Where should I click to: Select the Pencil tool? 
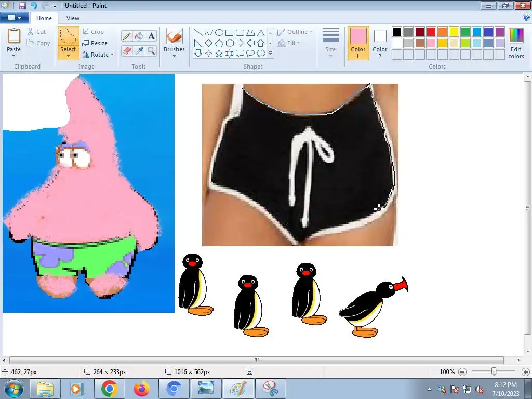pos(127,36)
